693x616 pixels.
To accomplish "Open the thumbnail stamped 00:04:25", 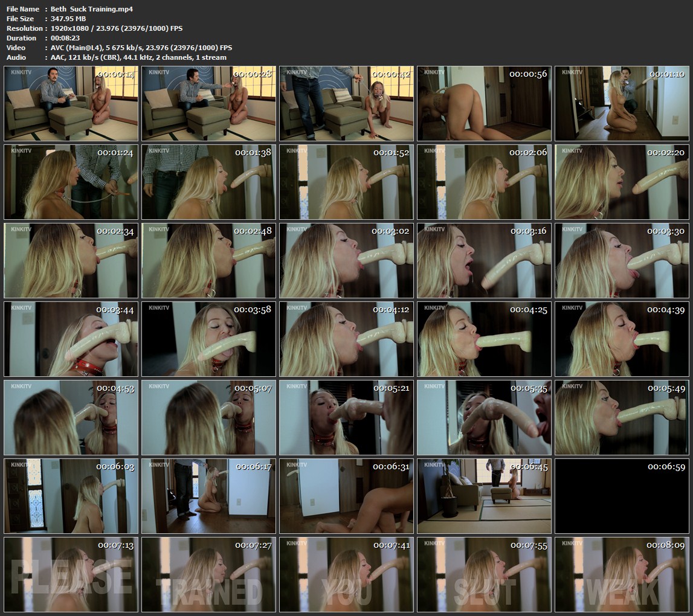I will [x=484, y=339].
